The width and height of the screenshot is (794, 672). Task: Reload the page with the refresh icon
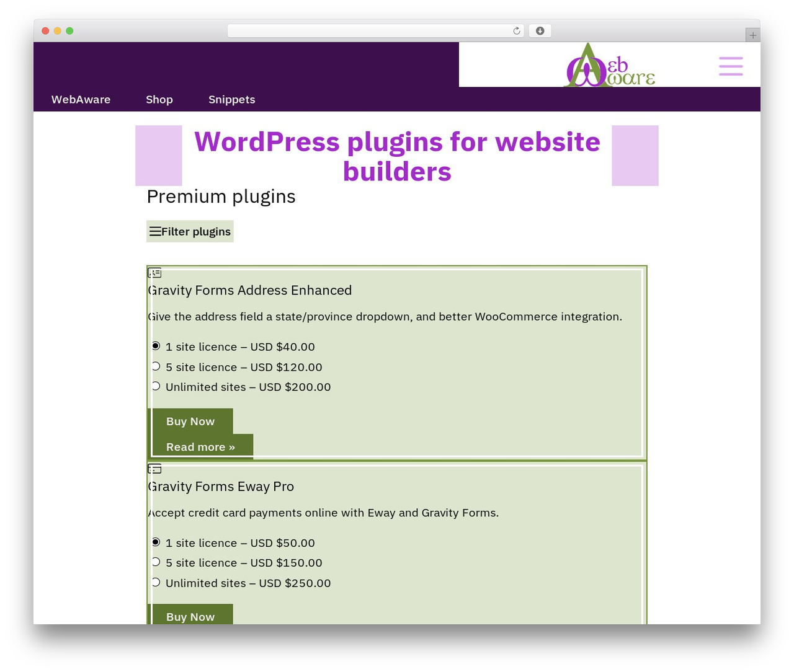(516, 31)
